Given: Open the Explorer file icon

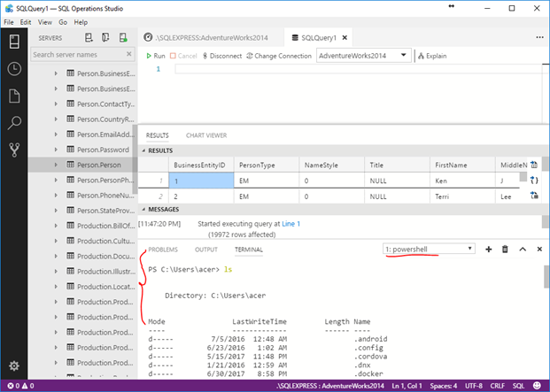Looking at the screenshot, I should click(14, 96).
